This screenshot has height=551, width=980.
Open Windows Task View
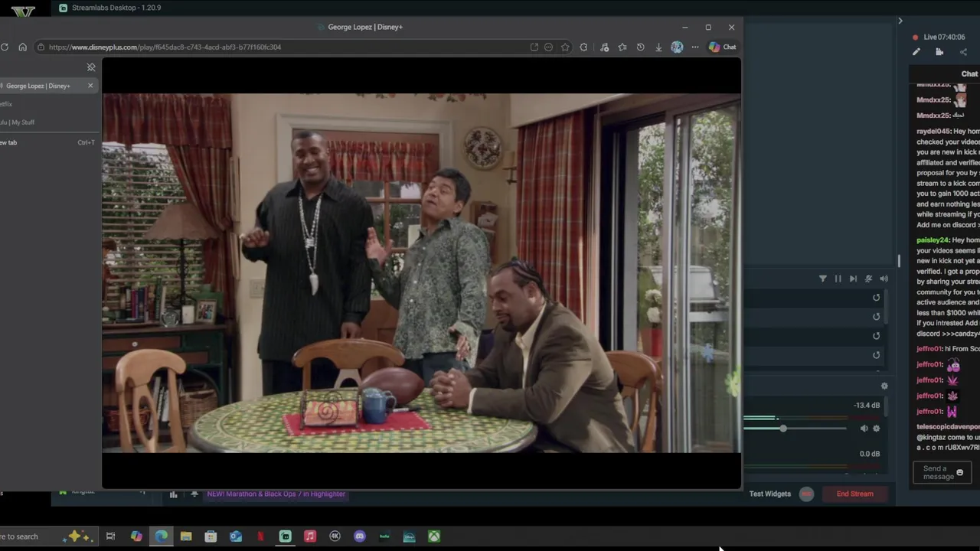[x=110, y=536]
